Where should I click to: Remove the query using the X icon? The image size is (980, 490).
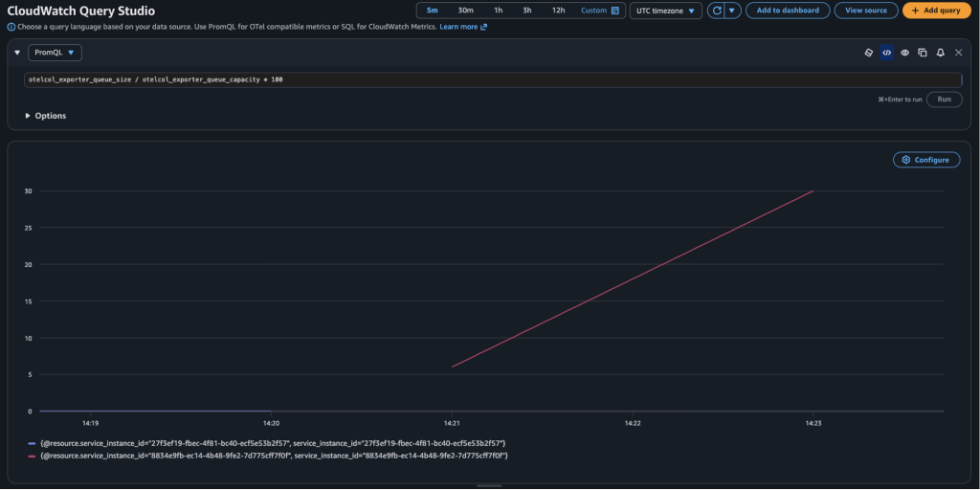[959, 54]
